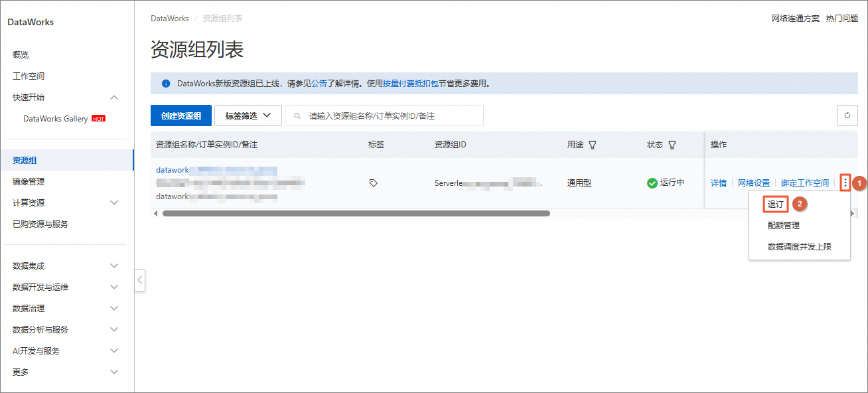
Task: Select 配额管理 from the dropdown menu
Action: 784,226
